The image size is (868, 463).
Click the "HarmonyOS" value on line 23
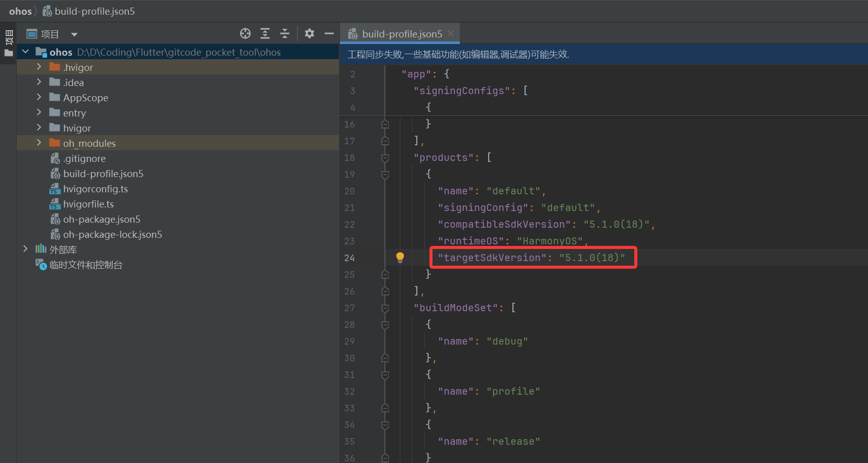(550, 241)
